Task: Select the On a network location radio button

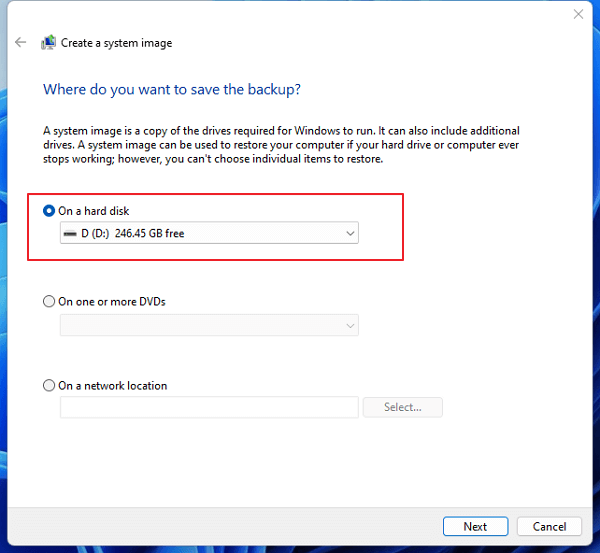Action: coord(49,385)
